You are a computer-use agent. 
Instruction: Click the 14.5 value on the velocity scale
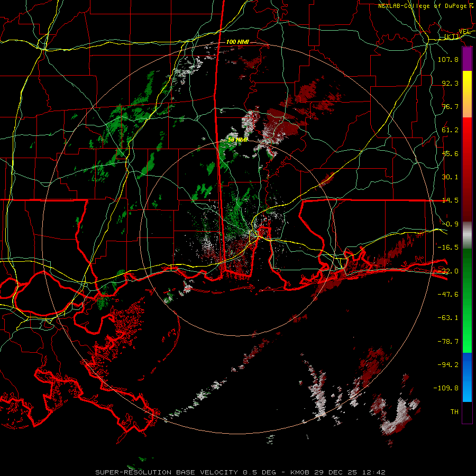(x=450, y=200)
